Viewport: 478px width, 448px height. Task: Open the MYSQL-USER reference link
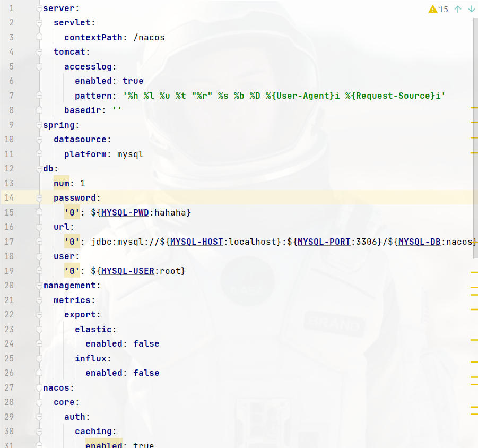126,271
